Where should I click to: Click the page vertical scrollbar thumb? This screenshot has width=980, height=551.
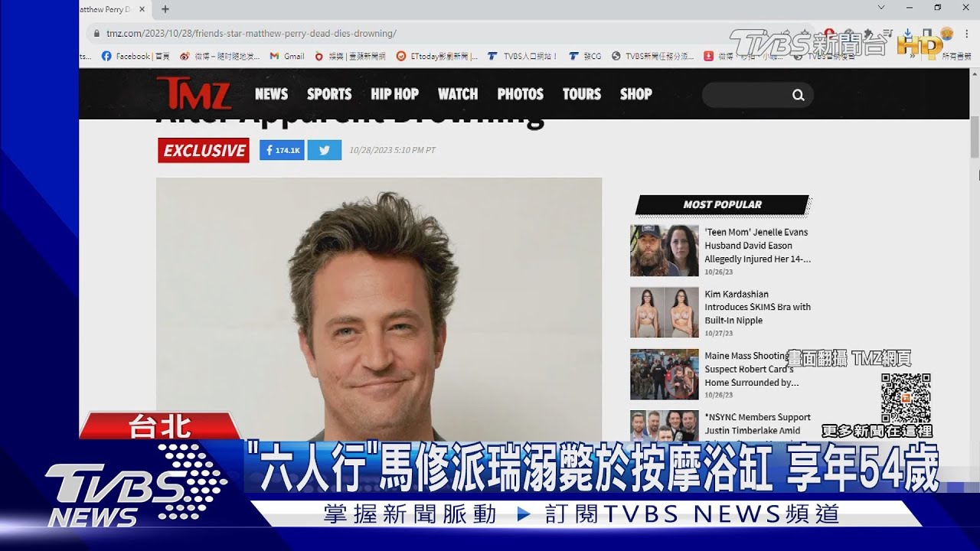[975, 138]
